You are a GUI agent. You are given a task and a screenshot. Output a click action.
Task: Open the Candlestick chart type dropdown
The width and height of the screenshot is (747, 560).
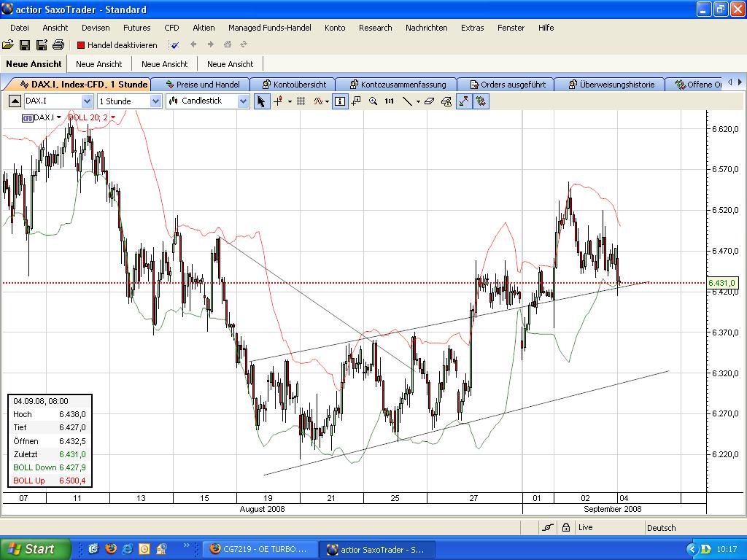[243, 101]
